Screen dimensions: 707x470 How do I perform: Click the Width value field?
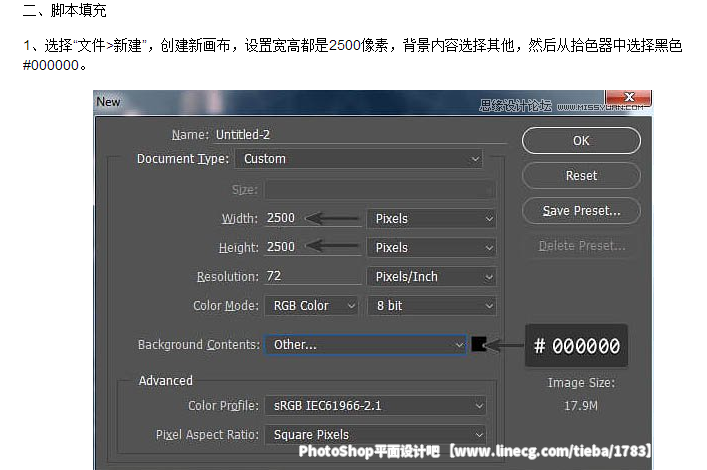coord(312,218)
